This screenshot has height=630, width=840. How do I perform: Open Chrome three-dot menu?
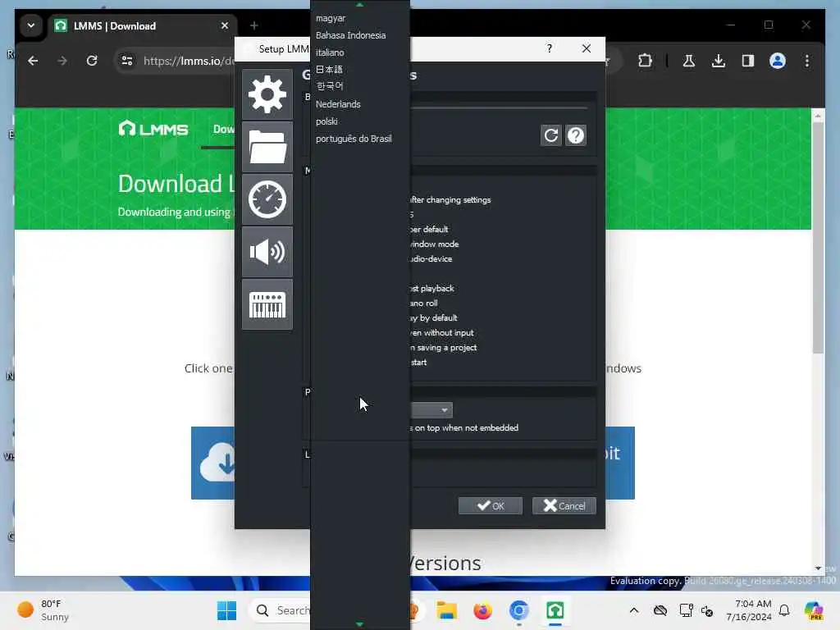point(807,61)
